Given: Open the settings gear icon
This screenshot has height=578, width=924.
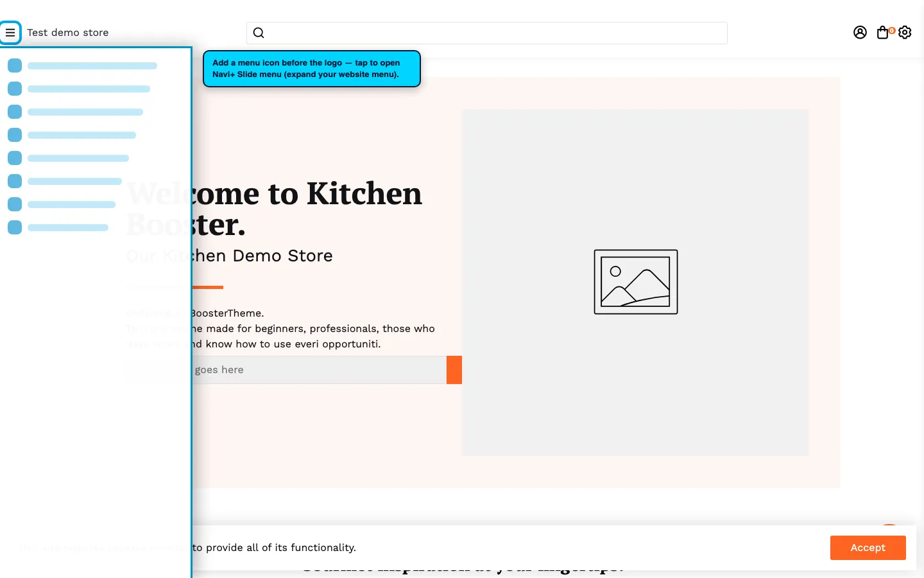Looking at the screenshot, I should 905,32.
